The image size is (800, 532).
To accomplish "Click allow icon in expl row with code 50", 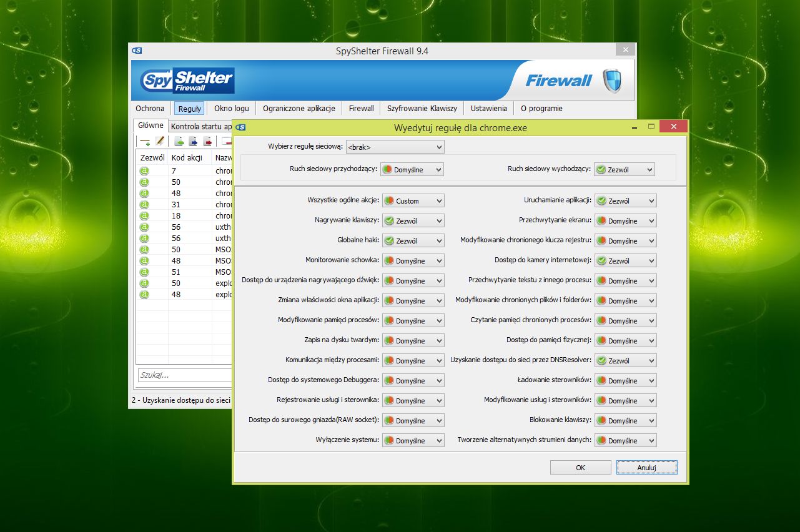I will point(145,283).
